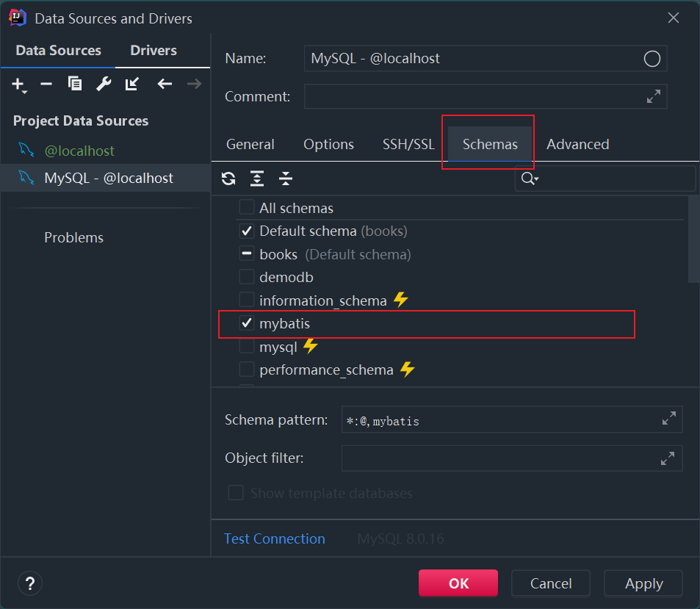700x609 pixels.
Task: Collapse all schema nodes icon
Action: (286, 179)
